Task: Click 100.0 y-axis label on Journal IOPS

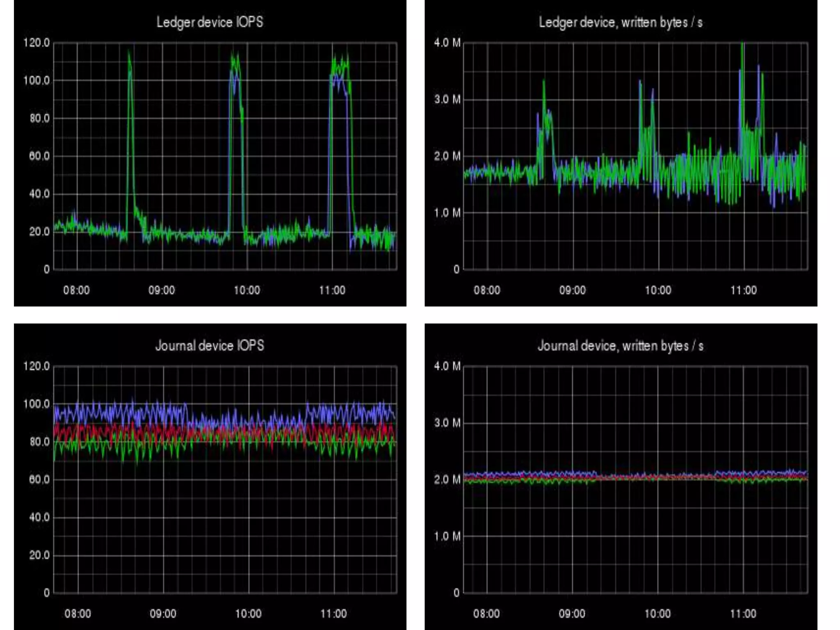Action: (x=37, y=404)
